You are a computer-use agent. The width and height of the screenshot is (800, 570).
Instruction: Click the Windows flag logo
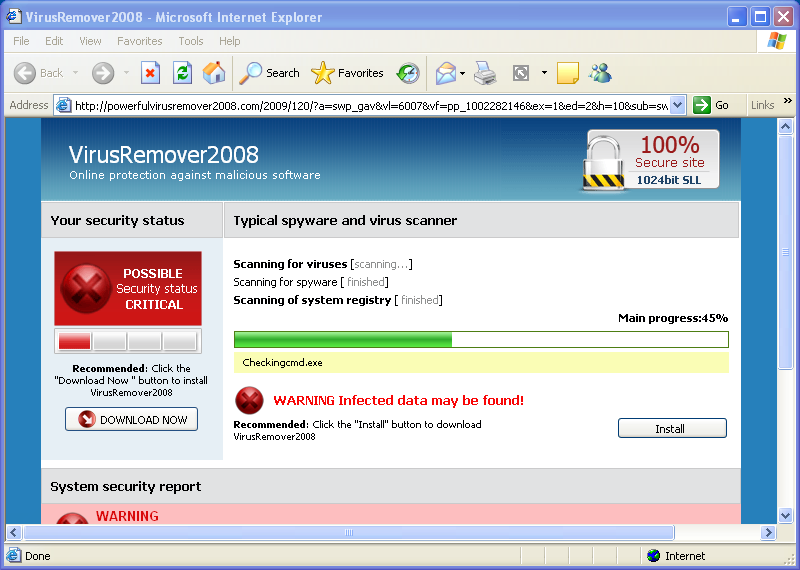777,40
